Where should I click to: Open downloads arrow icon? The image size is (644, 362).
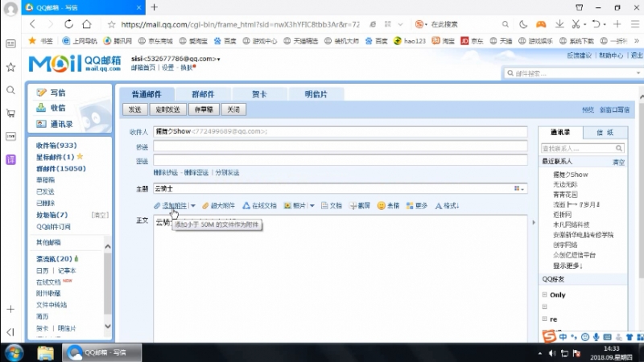click(x=559, y=24)
